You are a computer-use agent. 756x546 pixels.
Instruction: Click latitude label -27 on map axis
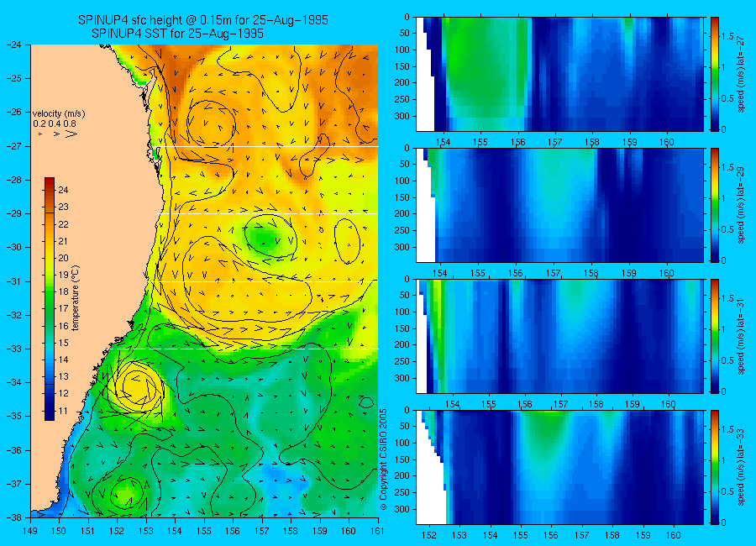14,146
